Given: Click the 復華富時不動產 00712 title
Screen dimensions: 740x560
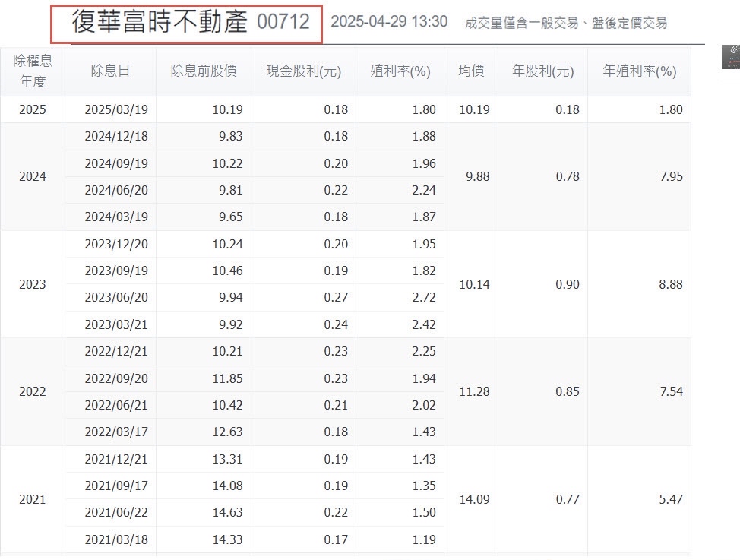Looking at the screenshot, I should (191, 22).
